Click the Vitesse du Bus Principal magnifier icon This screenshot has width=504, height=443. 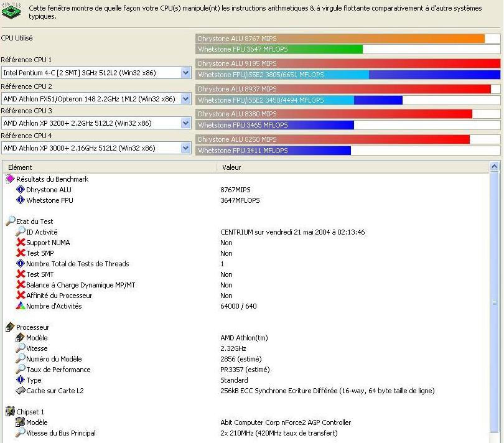(x=21, y=432)
